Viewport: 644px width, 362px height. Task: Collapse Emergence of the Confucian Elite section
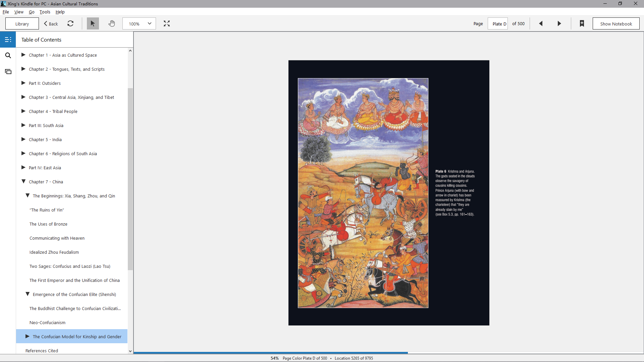point(28,294)
